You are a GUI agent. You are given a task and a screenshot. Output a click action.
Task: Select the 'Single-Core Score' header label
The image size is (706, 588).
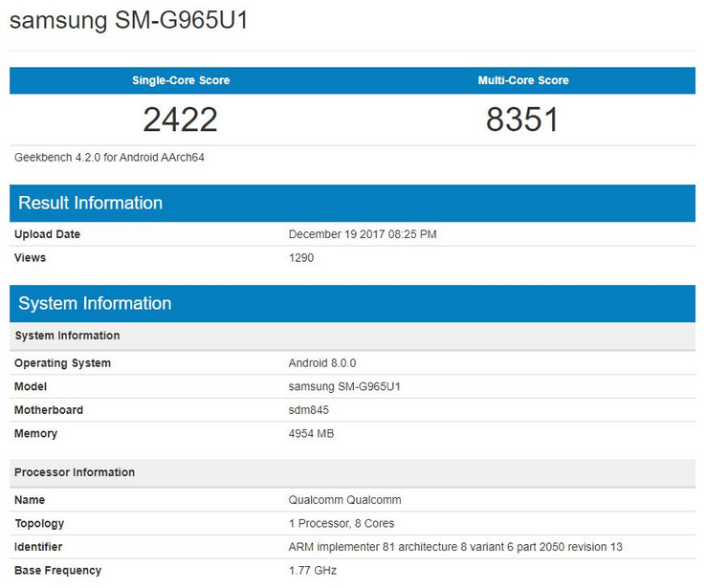181,80
